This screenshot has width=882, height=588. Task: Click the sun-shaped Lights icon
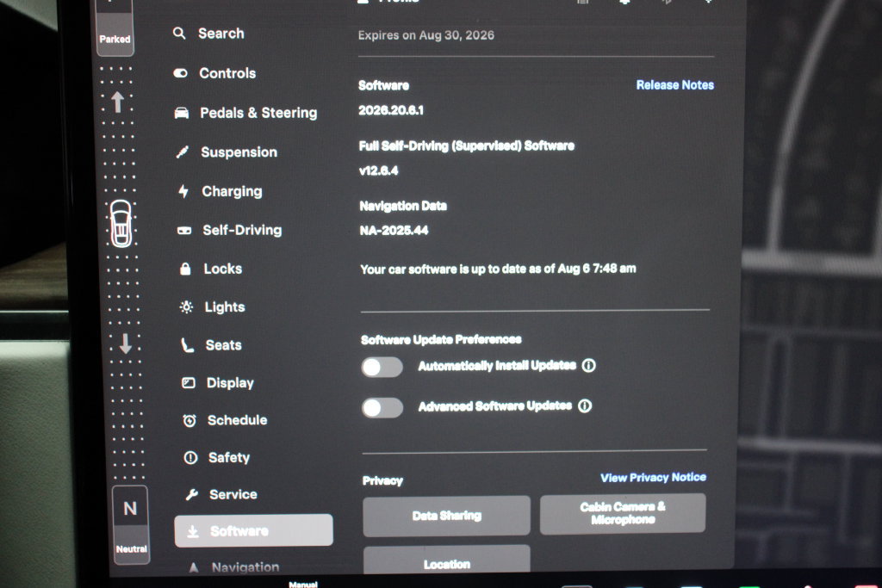(x=186, y=307)
